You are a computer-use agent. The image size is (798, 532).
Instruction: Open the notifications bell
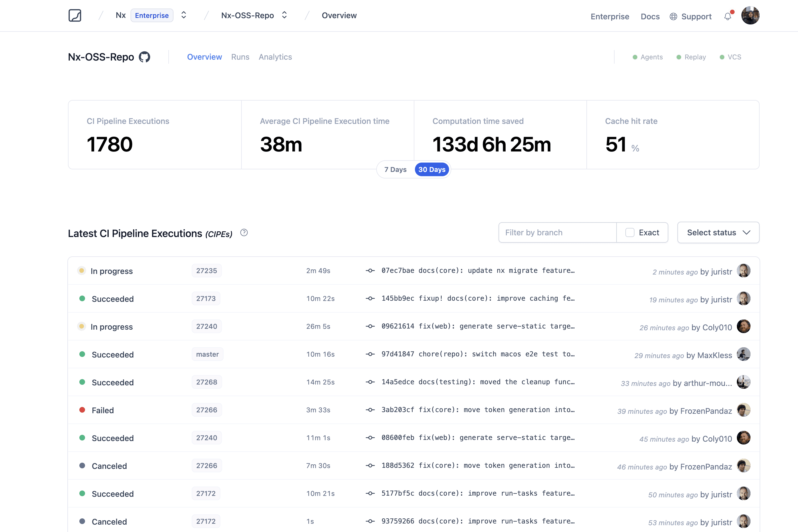(727, 16)
